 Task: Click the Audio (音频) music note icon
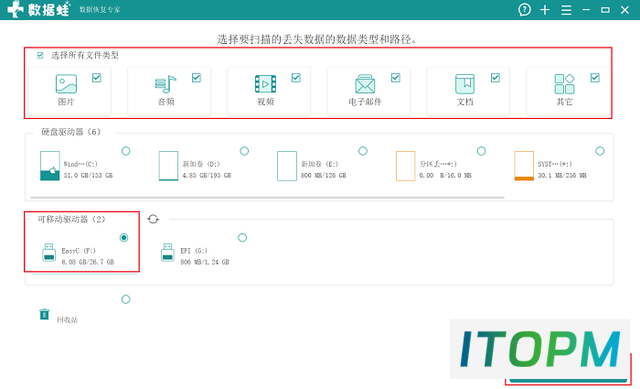pos(165,84)
